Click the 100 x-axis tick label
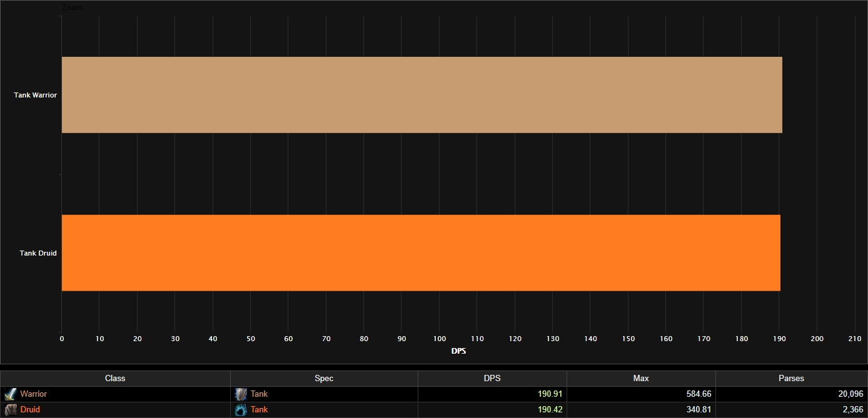This screenshot has width=868, height=418. pyautogui.click(x=440, y=339)
